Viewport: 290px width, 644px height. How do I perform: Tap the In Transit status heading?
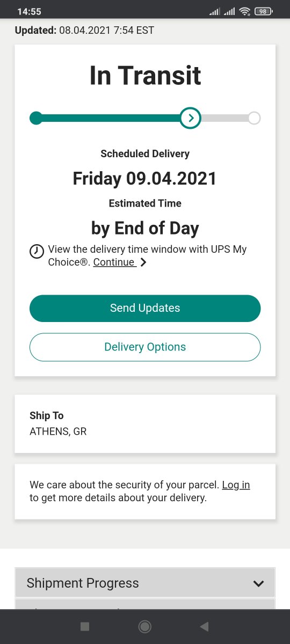coord(145,76)
